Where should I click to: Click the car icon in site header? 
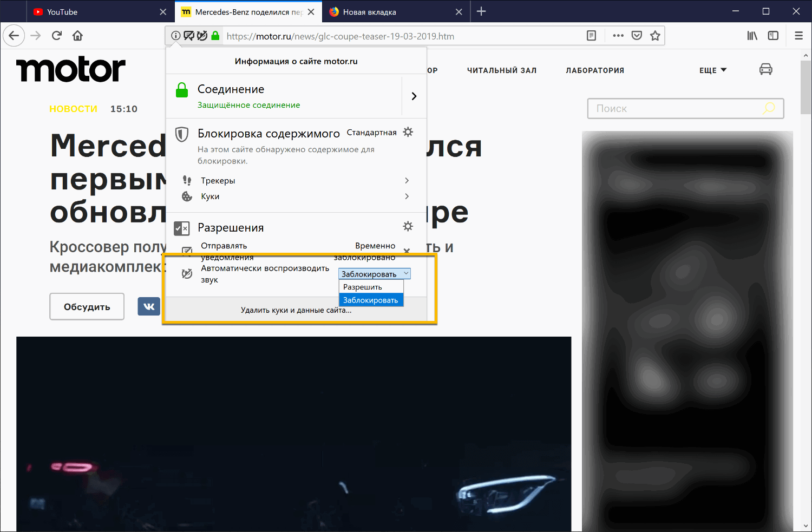(x=765, y=69)
